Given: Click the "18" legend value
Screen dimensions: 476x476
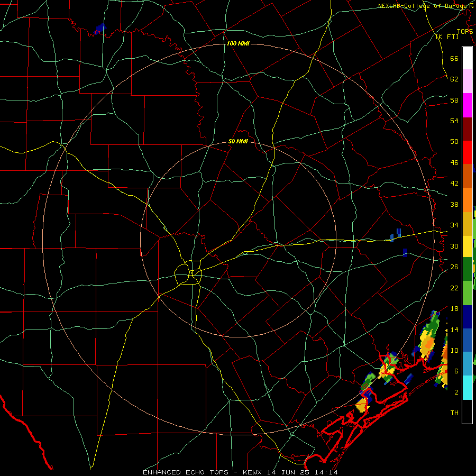Looking at the screenshot, I should [454, 309].
